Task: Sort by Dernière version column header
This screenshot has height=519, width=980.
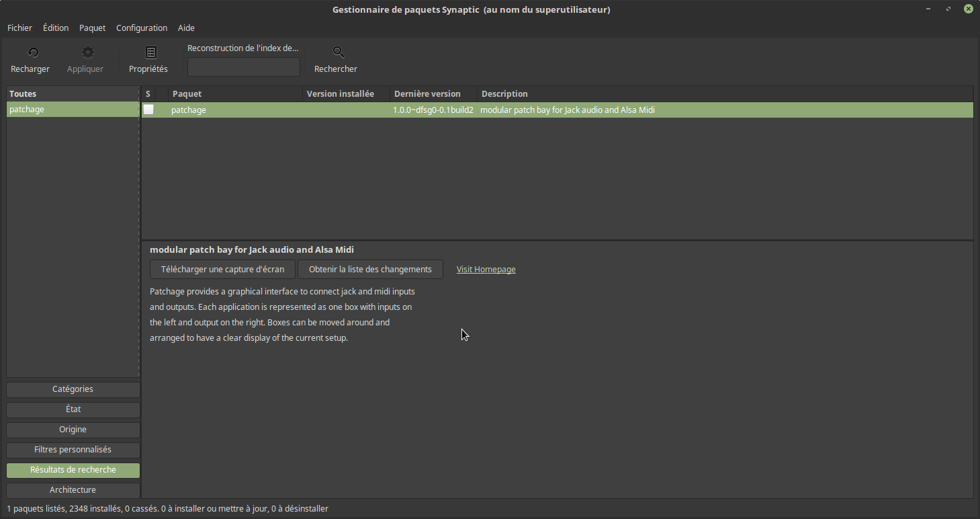Action: coord(433,93)
